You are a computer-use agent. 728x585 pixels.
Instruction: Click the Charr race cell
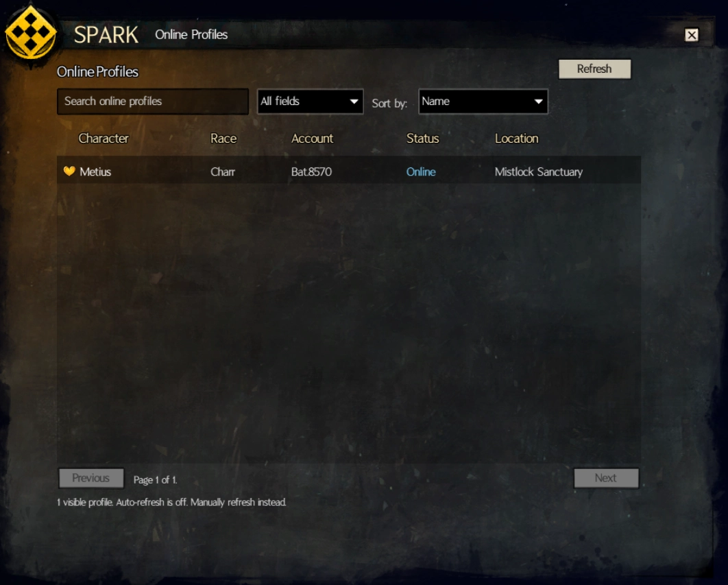[x=223, y=172]
